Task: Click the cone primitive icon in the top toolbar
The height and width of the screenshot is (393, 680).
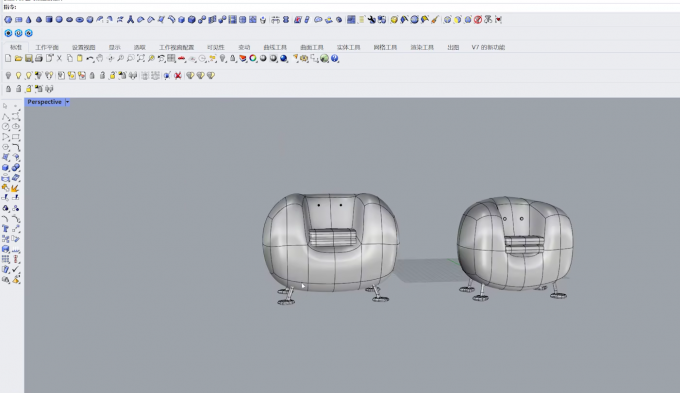Action: coord(28,20)
